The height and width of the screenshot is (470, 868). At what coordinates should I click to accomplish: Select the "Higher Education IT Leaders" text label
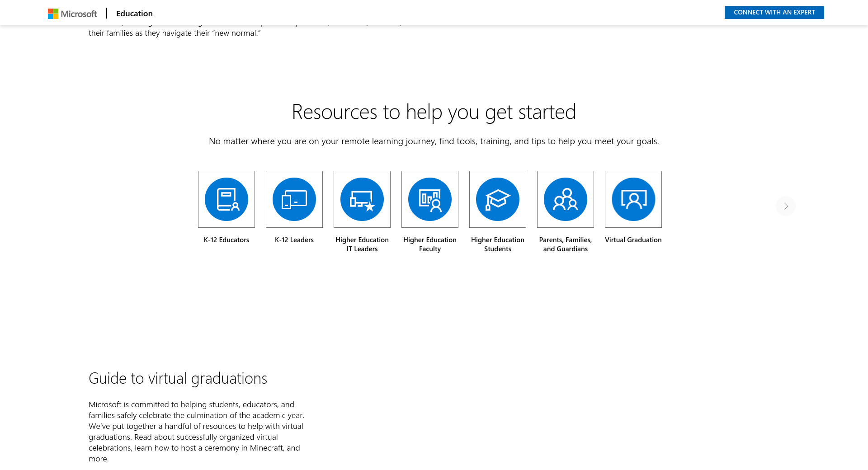[362, 244]
